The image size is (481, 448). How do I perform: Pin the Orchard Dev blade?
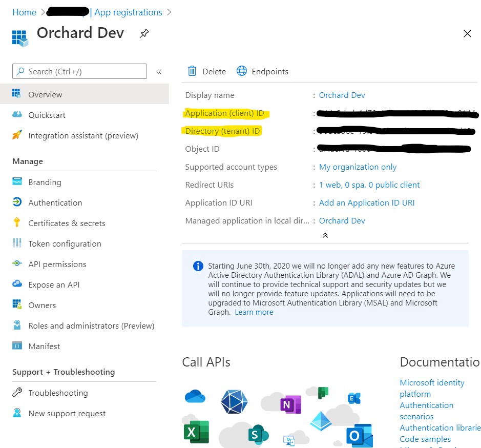coord(144,33)
